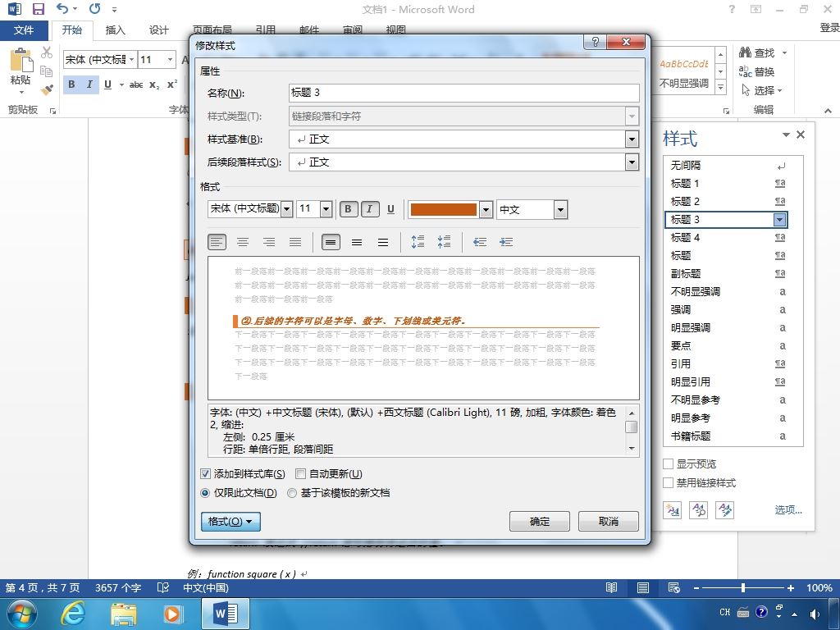The image size is (840, 630).
Task: Enable Automatically update checkbox
Action: pos(300,473)
